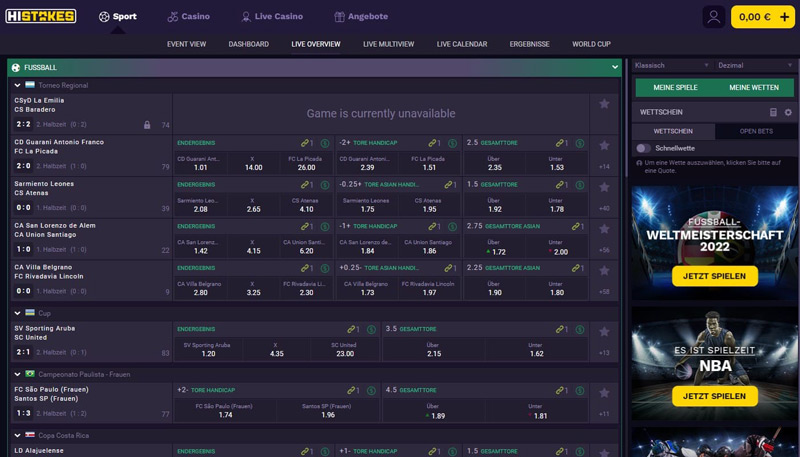Screen dimensions: 800x457
Task: Click the Fussball soccer ball icon
Action: click(x=16, y=67)
